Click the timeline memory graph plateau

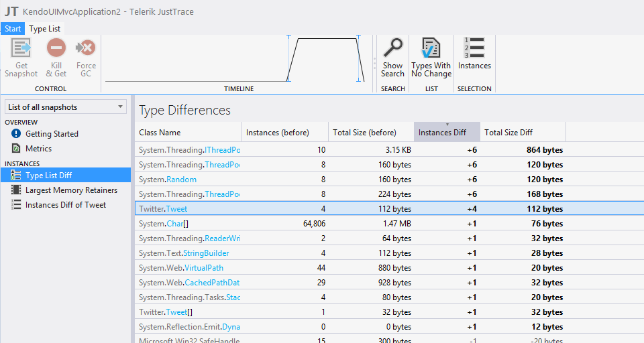pos(327,39)
